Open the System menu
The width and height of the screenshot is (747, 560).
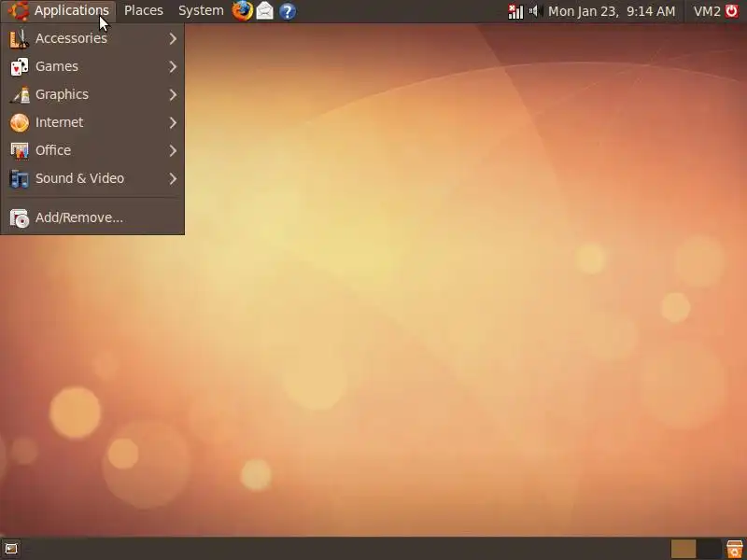tap(201, 10)
